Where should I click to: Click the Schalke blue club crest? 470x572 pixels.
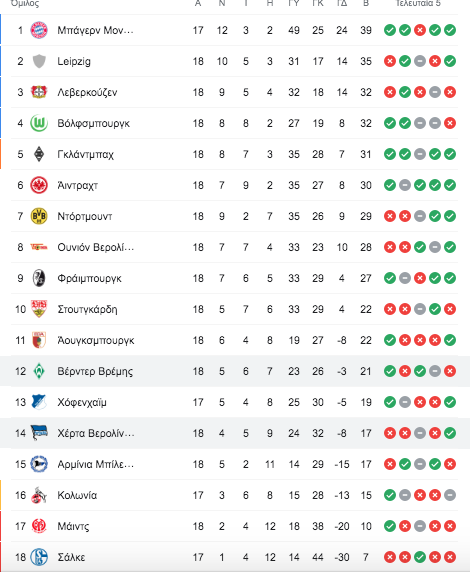coord(39,557)
